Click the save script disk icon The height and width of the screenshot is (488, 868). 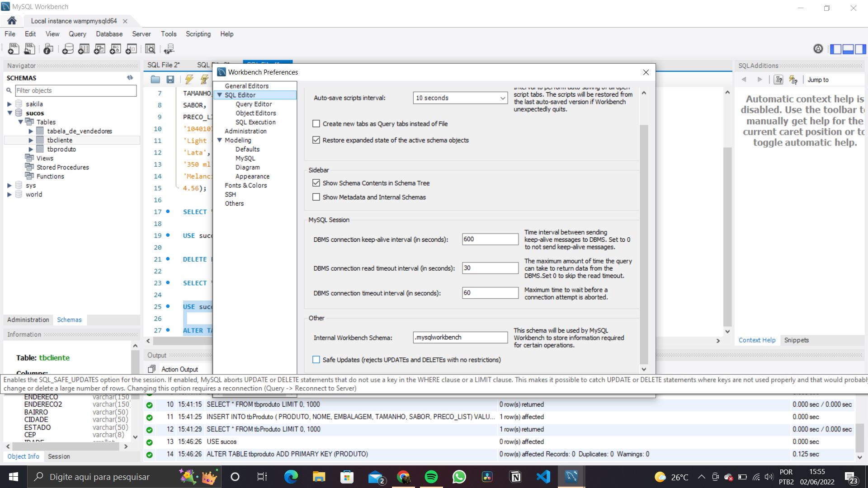click(x=170, y=80)
